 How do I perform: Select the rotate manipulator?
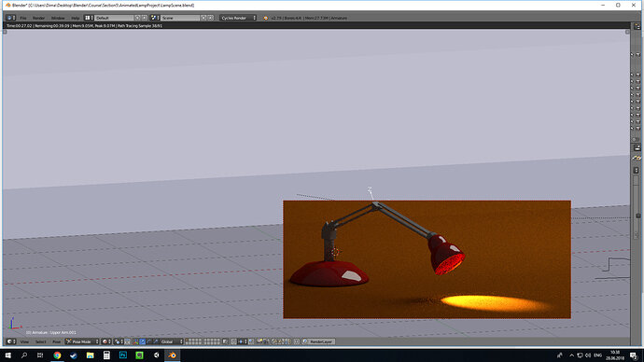(149, 341)
